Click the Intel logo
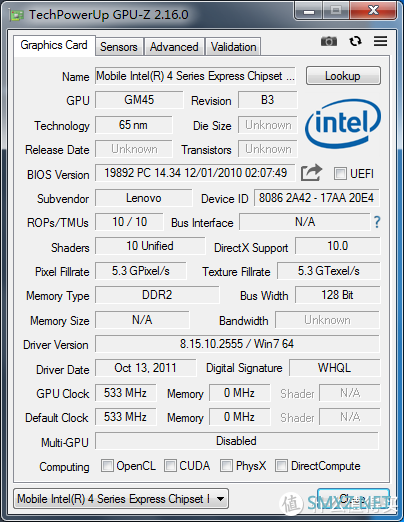The image size is (404, 522). point(343,124)
